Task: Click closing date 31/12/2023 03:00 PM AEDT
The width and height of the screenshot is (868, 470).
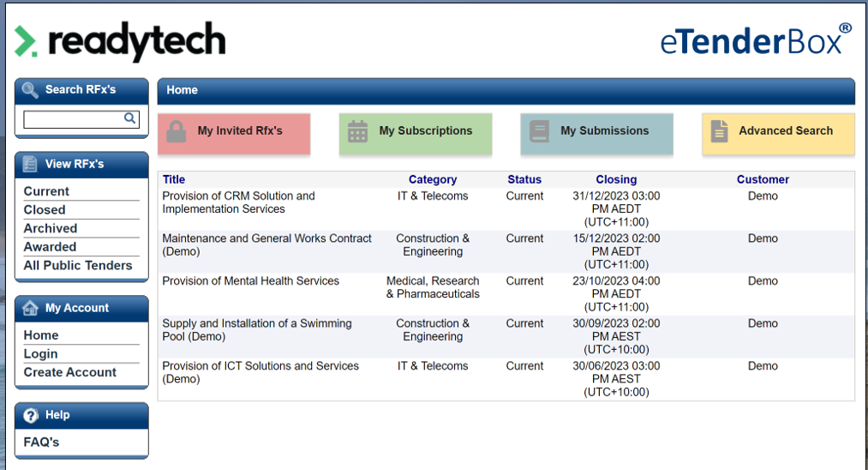Action: [616, 209]
